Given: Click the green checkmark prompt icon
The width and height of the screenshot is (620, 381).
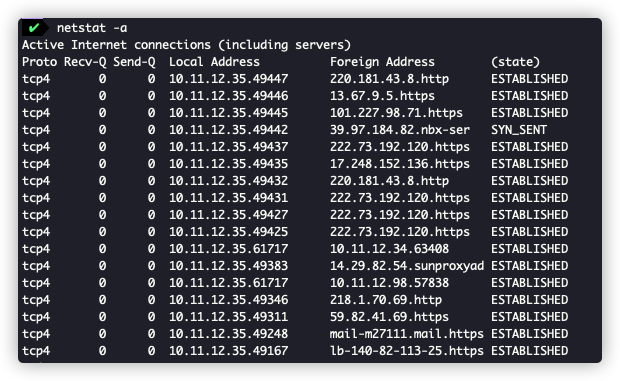Looking at the screenshot, I should click(34, 28).
